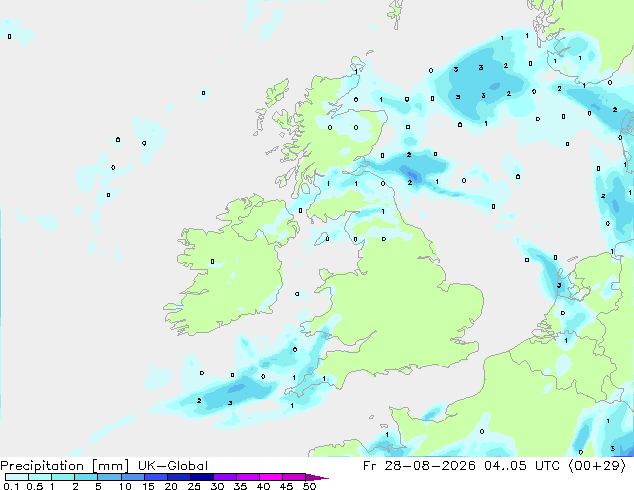This screenshot has height=490, width=634.
Task: Click the 'Fr' weekday abbreviation
Action: tap(369, 466)
